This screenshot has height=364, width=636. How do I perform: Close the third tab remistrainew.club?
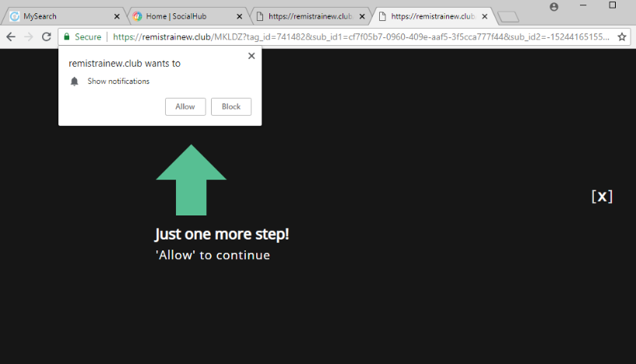(x=362, y=16)
